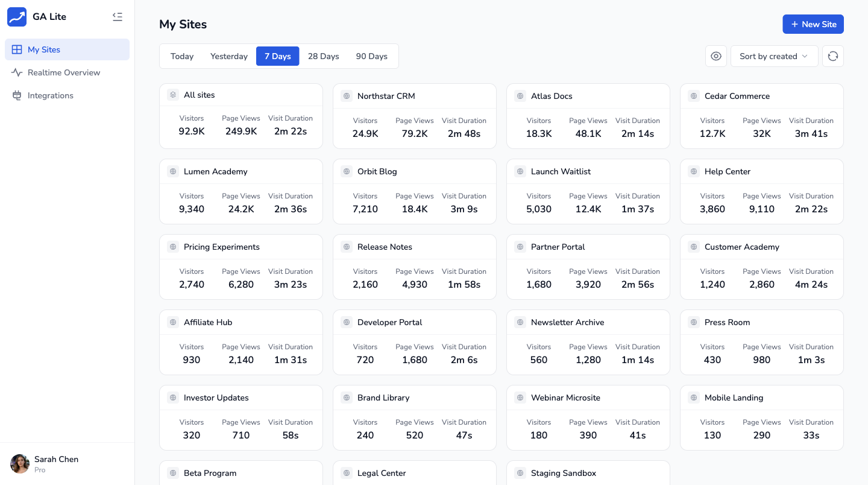
Task: Click the globe icon for Customer Academy
Action: click(x=694, y=247)
